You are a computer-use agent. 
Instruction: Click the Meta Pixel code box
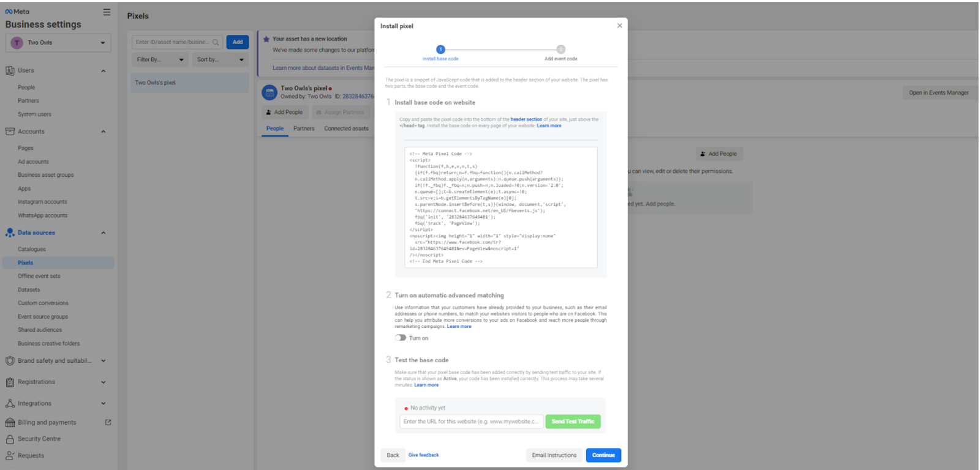[500, 207]
